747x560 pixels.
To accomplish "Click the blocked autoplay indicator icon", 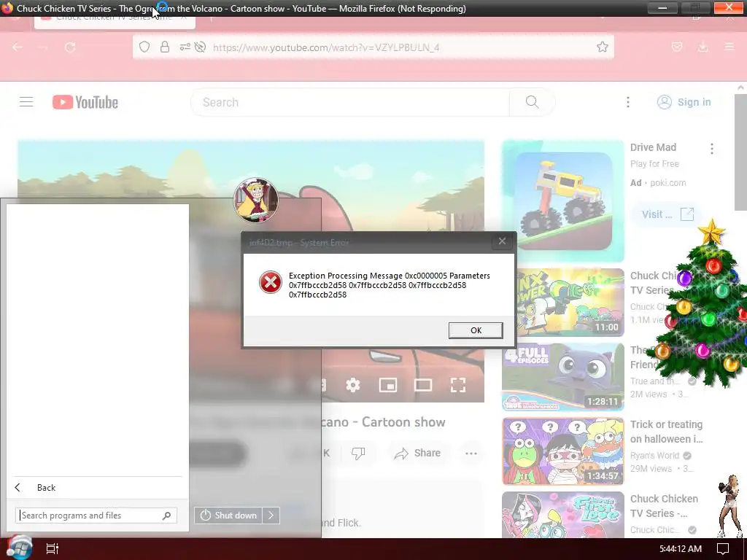I will (200, 47).
